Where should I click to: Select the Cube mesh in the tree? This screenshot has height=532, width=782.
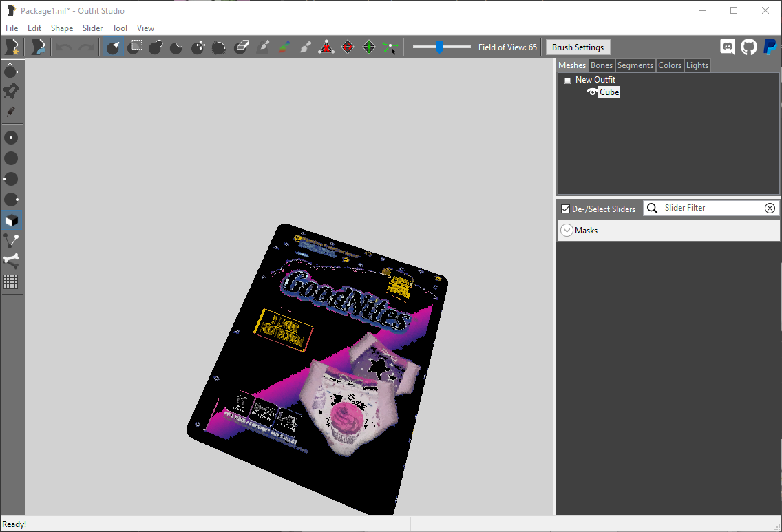609,92
